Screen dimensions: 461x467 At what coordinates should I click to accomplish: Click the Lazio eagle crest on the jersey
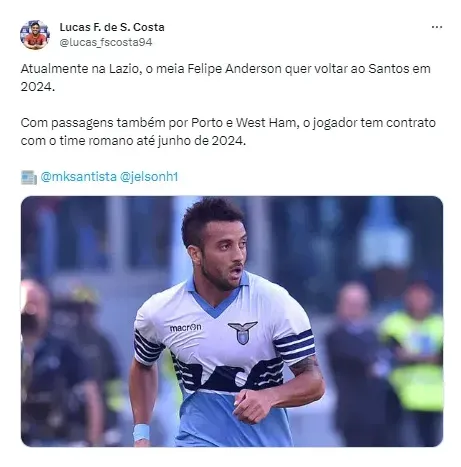point(242,332)
